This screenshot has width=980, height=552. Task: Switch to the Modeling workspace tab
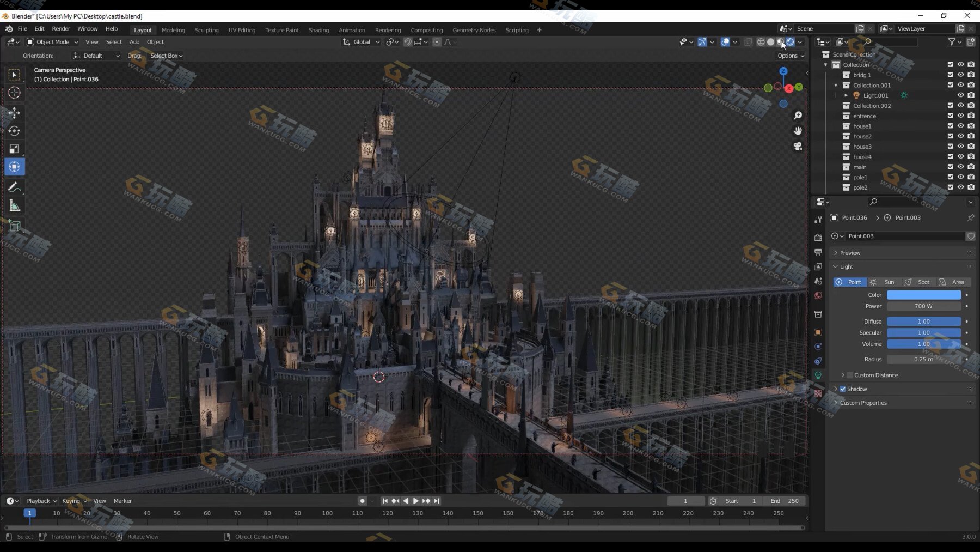click(173, 30)
